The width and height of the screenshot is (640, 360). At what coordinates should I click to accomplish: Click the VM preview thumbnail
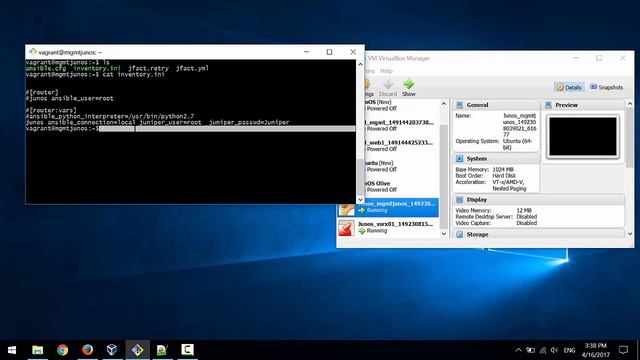pyautogui.click(x=583, y=136)
